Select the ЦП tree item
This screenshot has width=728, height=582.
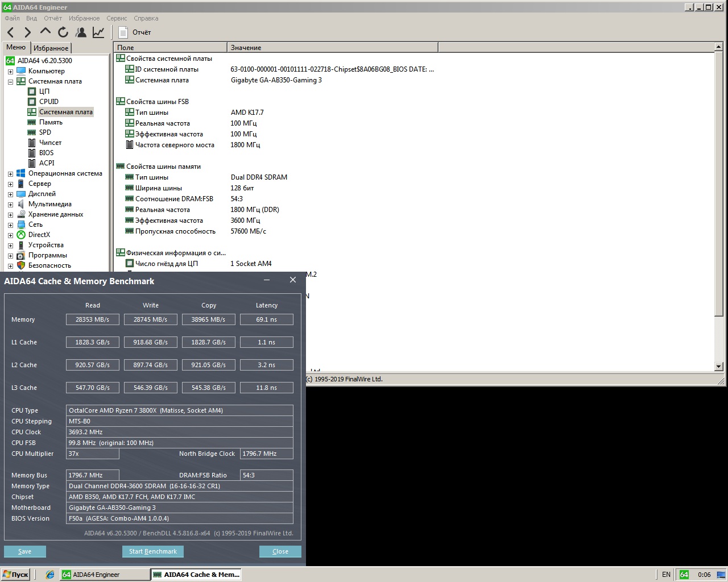coord(44,92)
